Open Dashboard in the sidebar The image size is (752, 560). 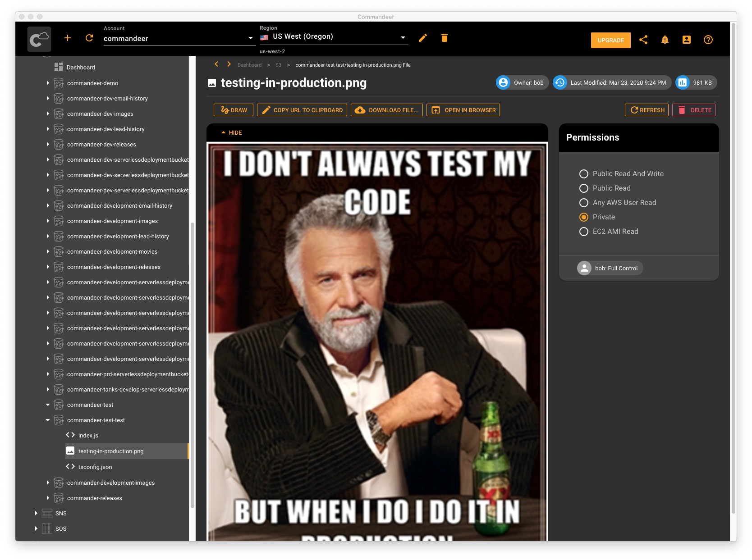81,67
